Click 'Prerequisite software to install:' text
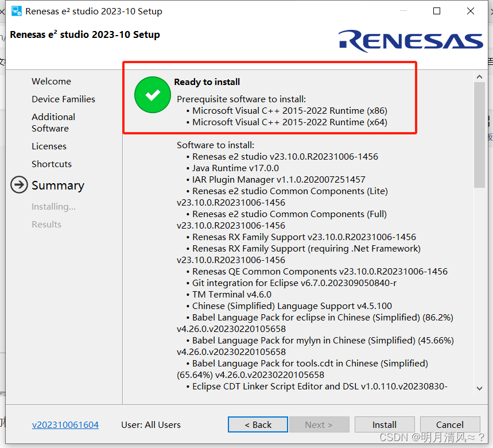This screenshot has width=493, height=448. click(241, 99)
